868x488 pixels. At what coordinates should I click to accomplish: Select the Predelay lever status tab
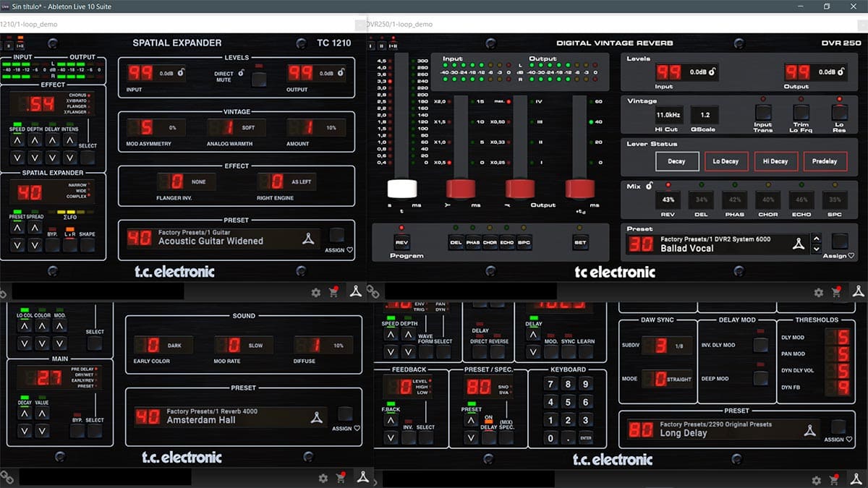825,161
